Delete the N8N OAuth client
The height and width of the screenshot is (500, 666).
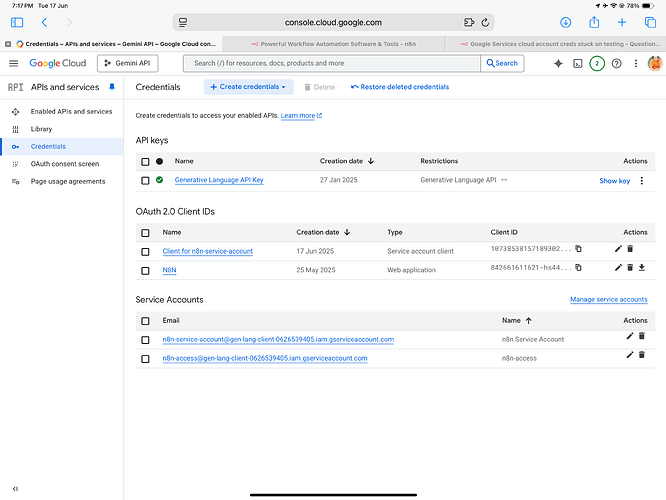click(x=630, y=267)
